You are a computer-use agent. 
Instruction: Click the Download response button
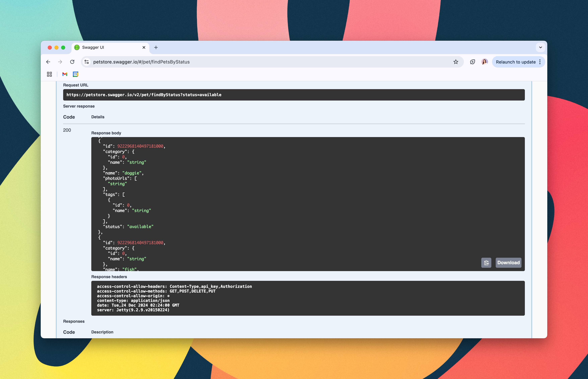pyautogui.click(x=508, y=263)
